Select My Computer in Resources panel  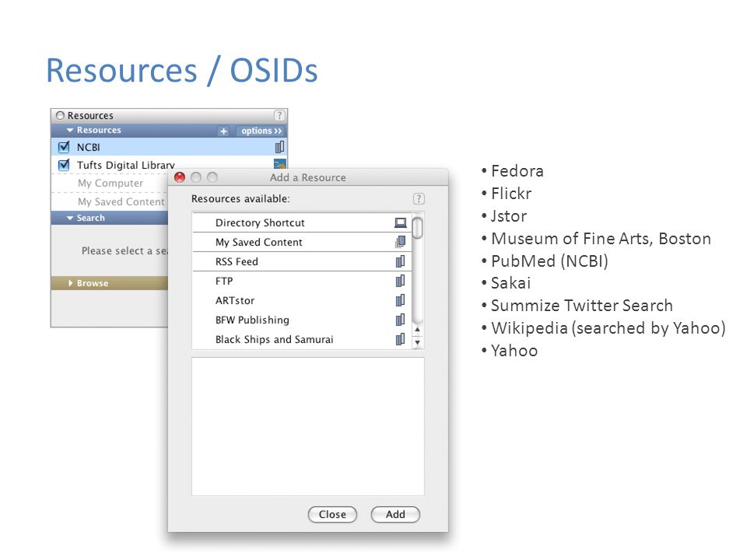[110, 183]
